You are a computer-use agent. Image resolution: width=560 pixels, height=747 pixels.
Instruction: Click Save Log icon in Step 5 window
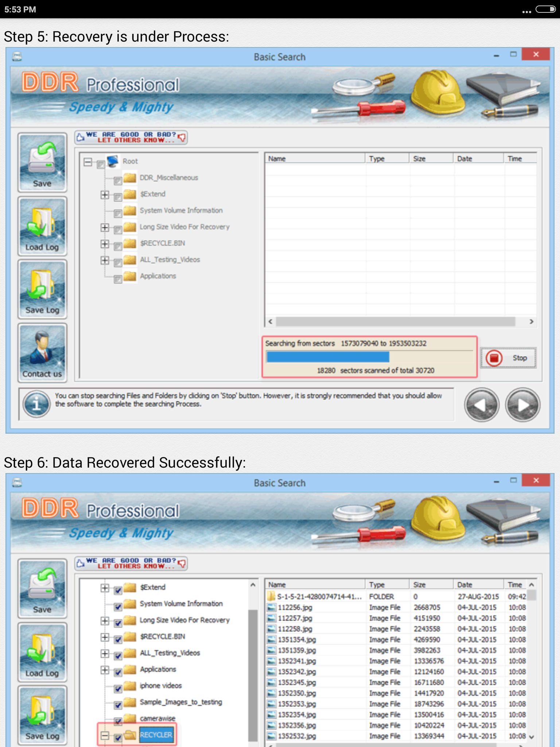pos(42,289)
